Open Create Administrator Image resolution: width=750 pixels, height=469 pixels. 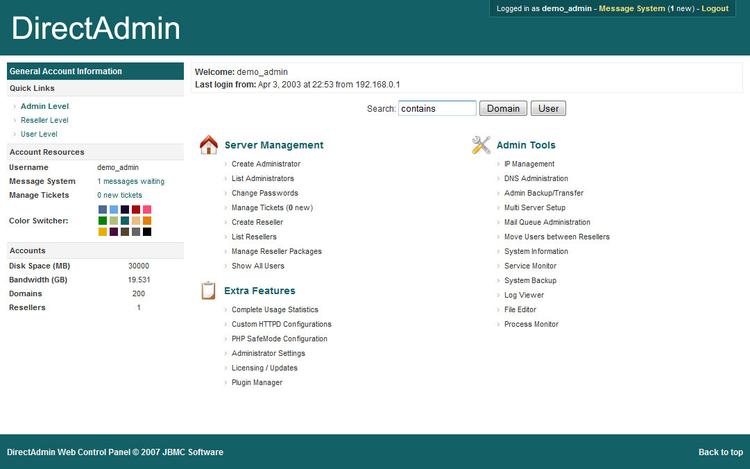coord(266,164)
